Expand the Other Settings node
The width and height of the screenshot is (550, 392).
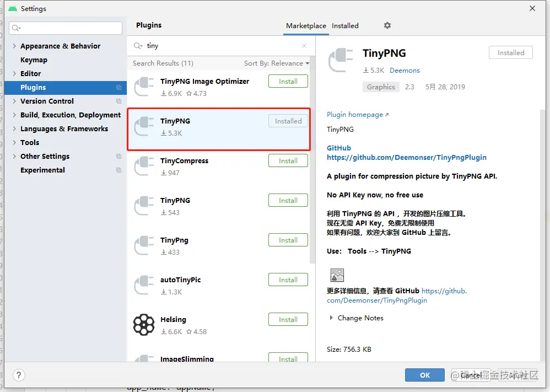[14, 156]
